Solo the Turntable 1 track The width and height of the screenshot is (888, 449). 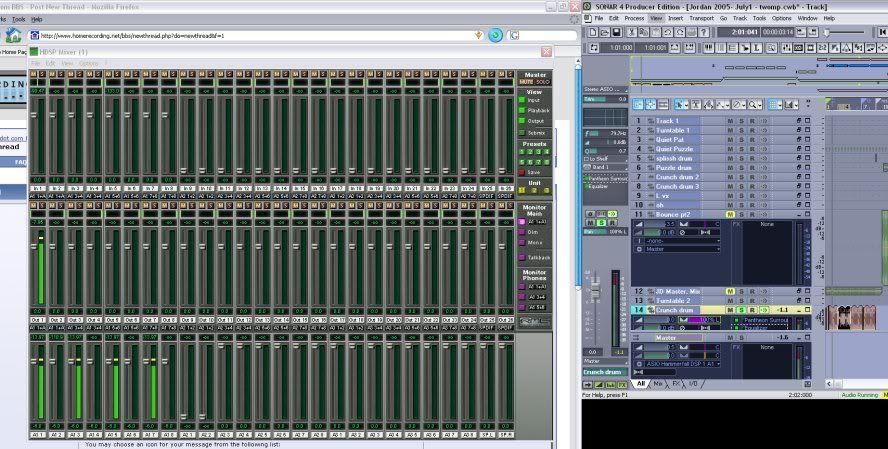point(741,130)
